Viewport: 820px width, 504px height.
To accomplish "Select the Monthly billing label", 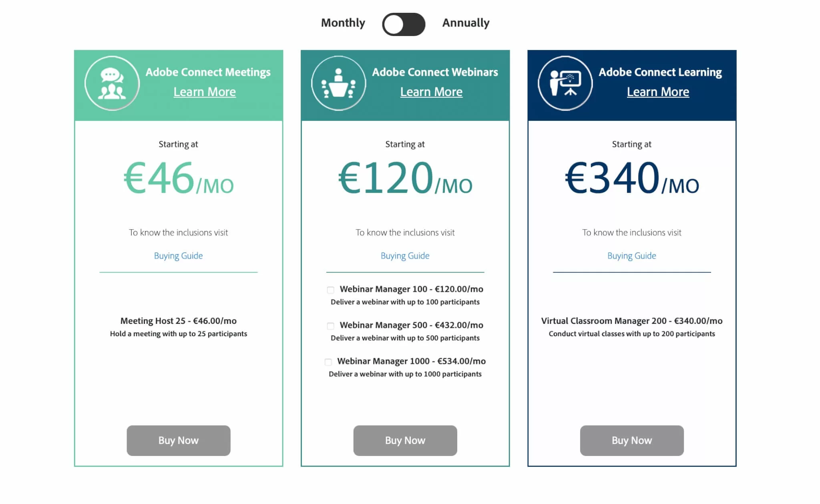I will click(342, 23).
